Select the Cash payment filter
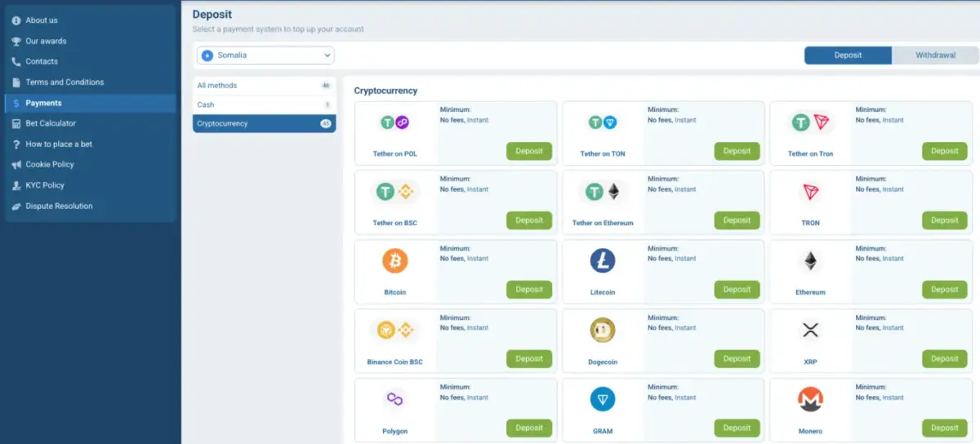 point(264,104)
